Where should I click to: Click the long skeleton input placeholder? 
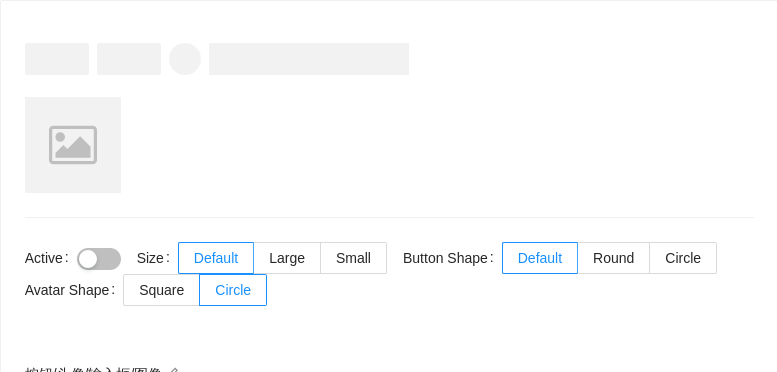pyautogui.click(x=309, y=59)
